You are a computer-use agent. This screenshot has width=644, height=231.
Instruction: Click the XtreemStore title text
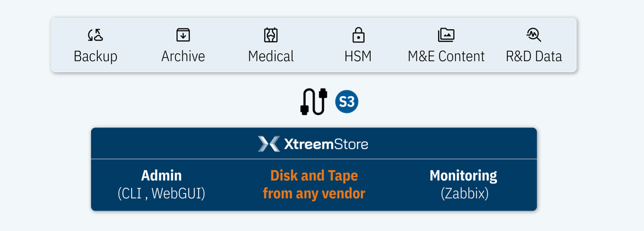tap(326, 144)
